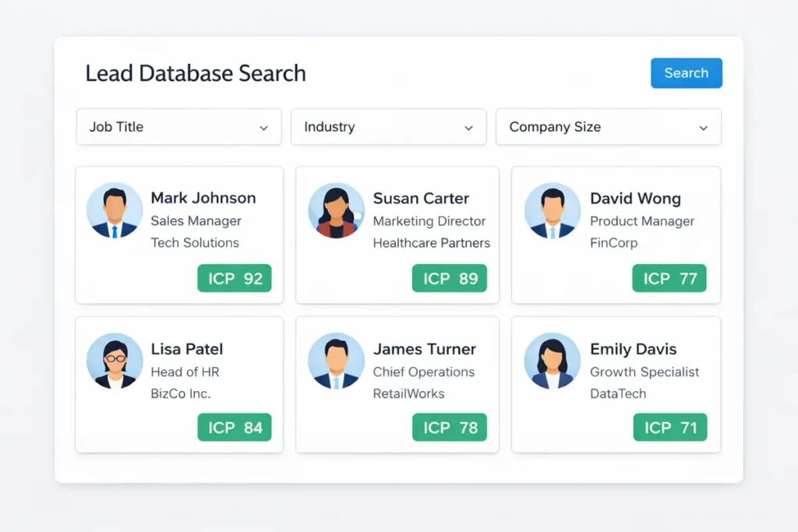Select the ICP 71 score badge
The image size is (798, 532).
[x=669, y=427]
